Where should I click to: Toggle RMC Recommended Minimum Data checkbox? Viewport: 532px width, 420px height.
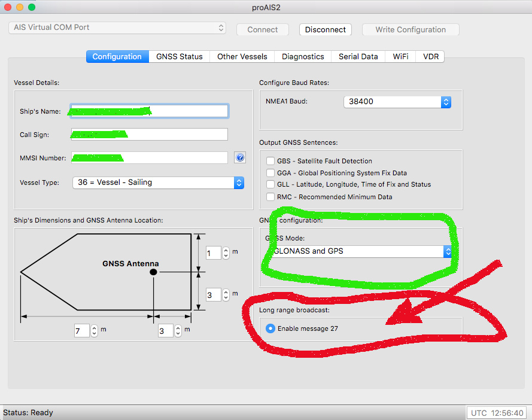click(x=270, y=197)
